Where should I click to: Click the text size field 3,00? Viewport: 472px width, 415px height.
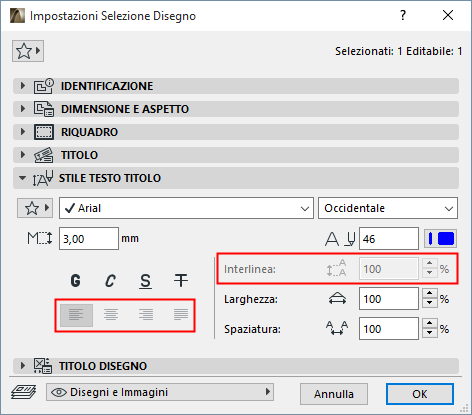coord(89,239)
